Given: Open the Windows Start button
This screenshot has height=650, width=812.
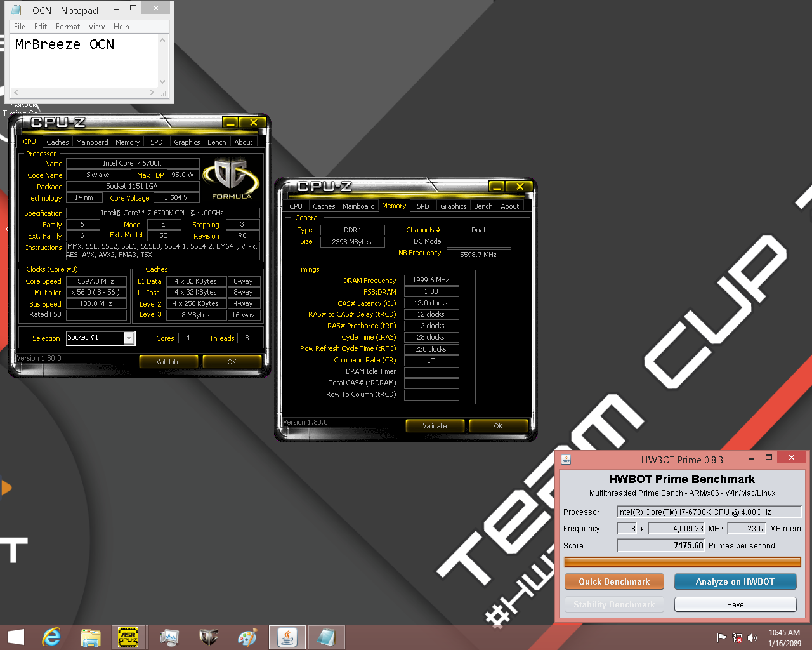Looking at the screenshot, I should [15, 637].
